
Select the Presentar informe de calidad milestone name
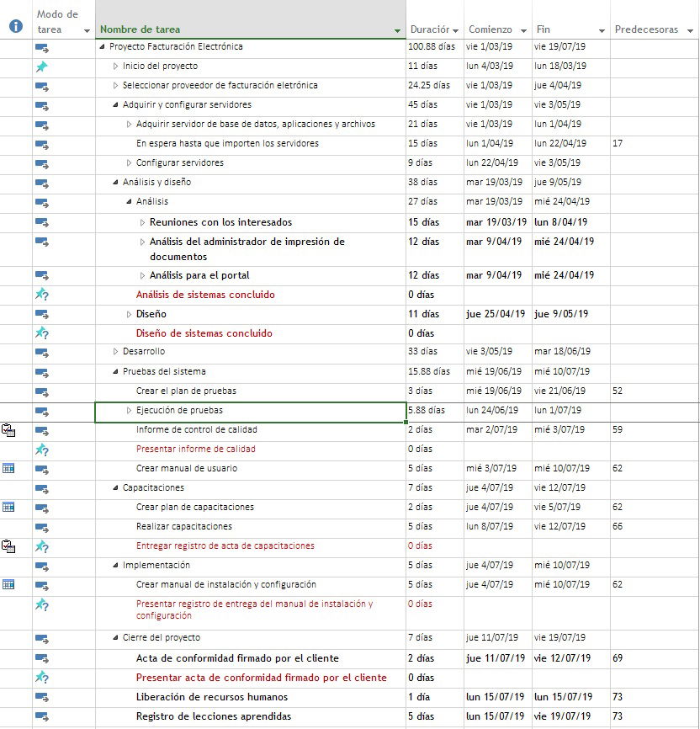[x=196, y=450]
